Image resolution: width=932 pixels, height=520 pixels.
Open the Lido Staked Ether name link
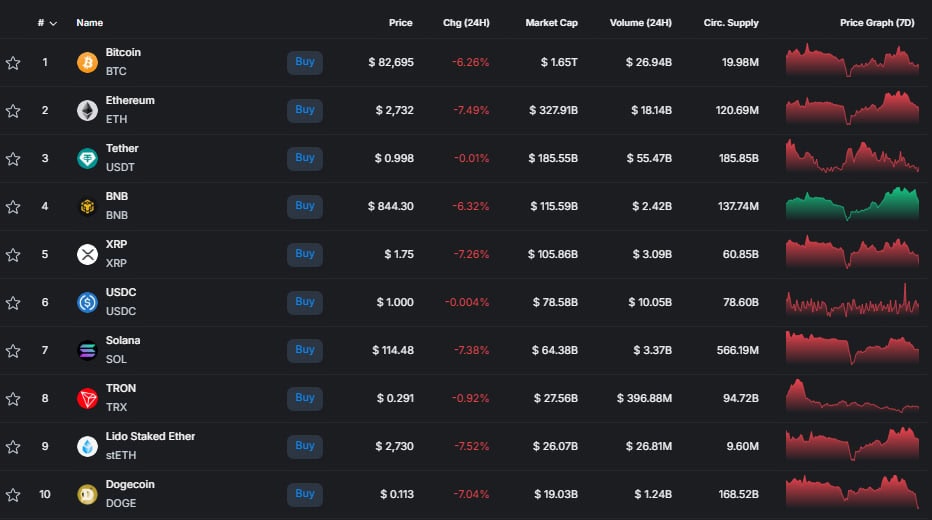pos(150,437)
